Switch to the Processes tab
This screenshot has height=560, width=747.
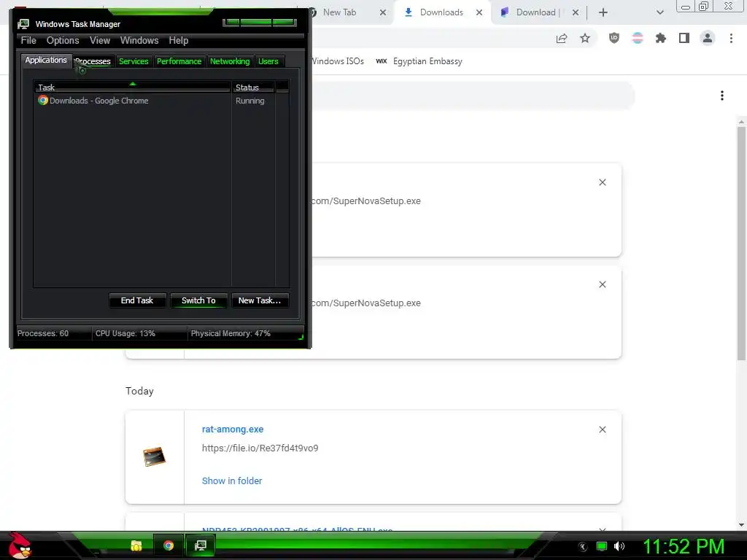point(93,61)
